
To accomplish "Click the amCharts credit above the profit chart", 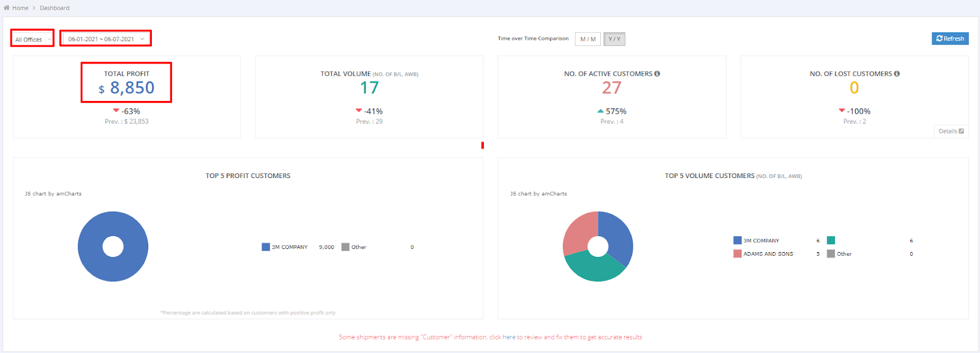I will click(53, 194).
